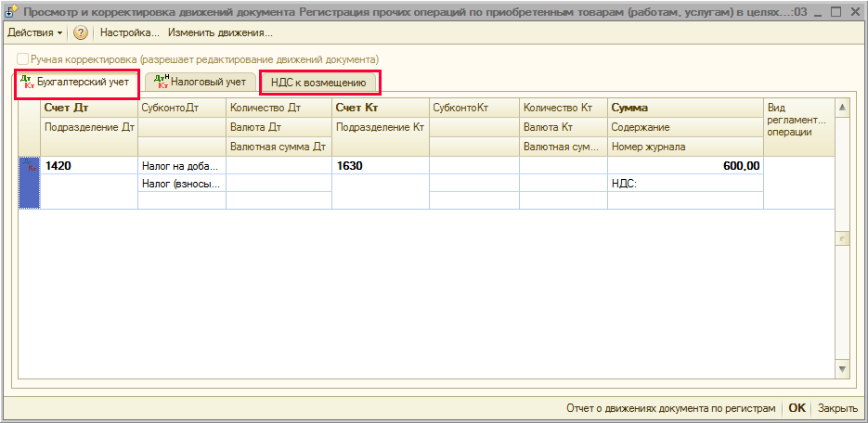This screenshot has height=423, width=868.
Task: Open Отчет о движениях документа по регистрам
Action: pyautogui.click(x=669, y=407)
